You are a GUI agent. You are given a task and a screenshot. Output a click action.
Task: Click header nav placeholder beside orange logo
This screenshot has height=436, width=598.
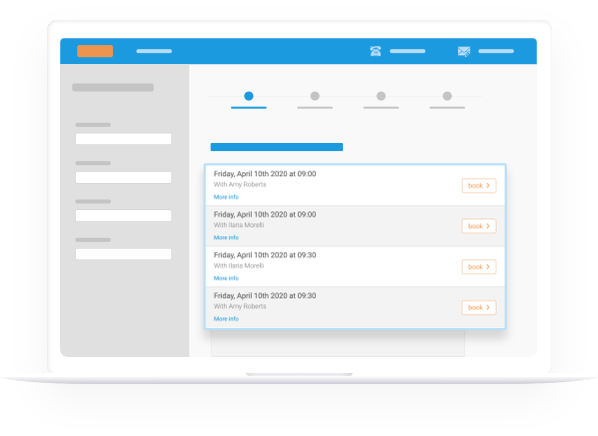[154, 51]
